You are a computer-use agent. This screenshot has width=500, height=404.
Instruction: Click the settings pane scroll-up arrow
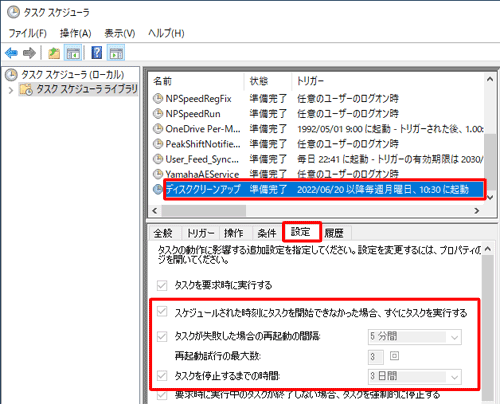[x=488, y=249]
